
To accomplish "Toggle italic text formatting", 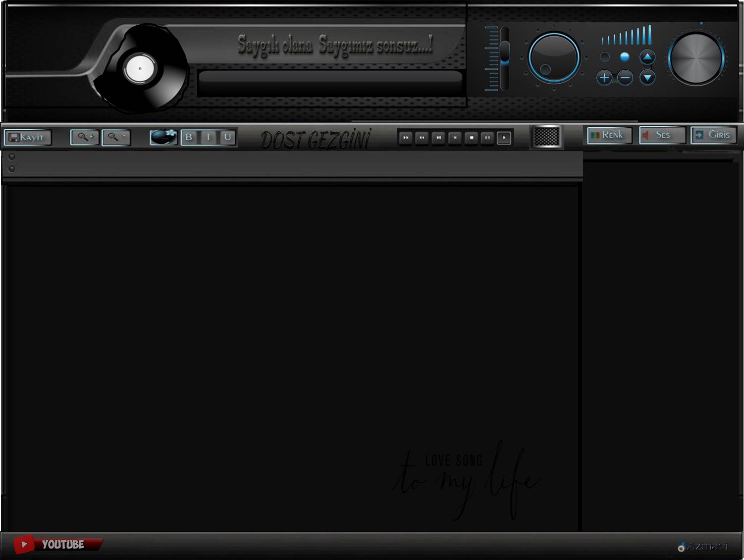I will [208, 137].
